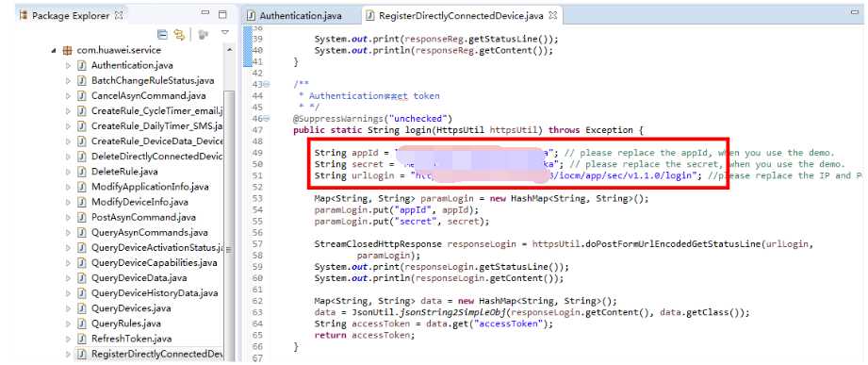
Task: Select the Package Explorer tab
Action: 71,15
